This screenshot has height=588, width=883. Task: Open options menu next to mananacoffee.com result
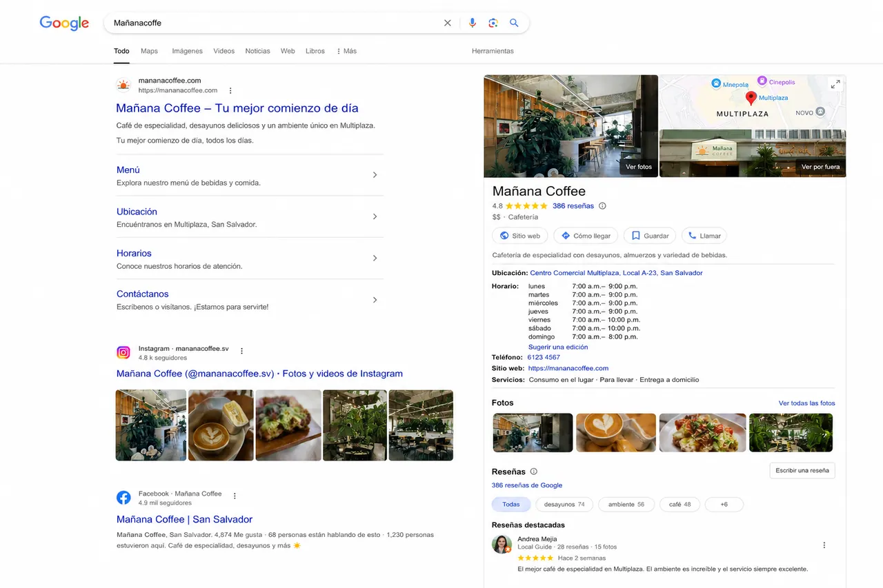click(230, 90)
